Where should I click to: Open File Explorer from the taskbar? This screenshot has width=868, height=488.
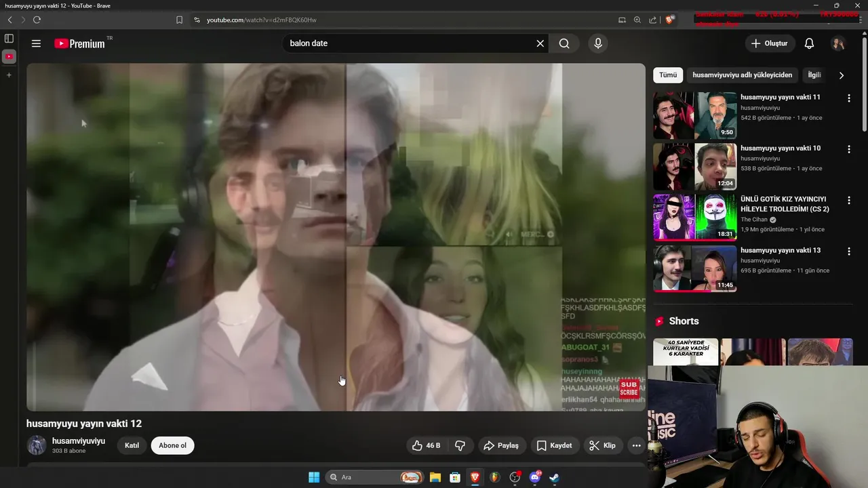(x=435, y=477)
